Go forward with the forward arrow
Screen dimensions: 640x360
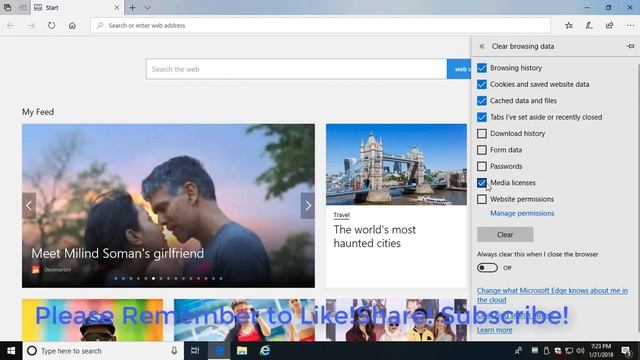tap(31, 25)
